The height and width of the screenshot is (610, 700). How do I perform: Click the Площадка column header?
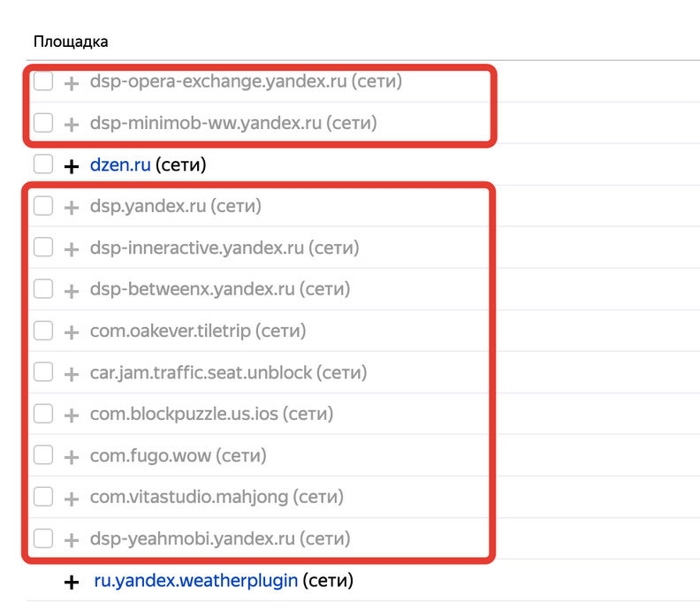[71, 42]
